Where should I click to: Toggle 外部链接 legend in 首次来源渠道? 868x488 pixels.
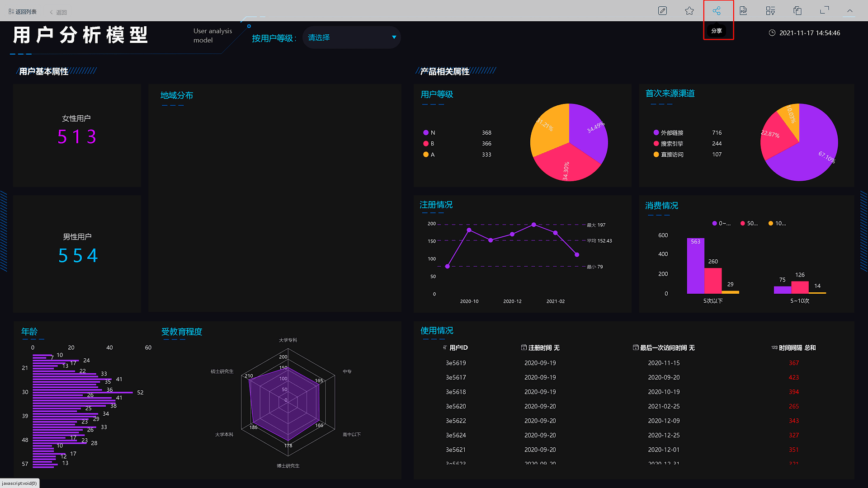pyautogui.click(x=668, y=133)
